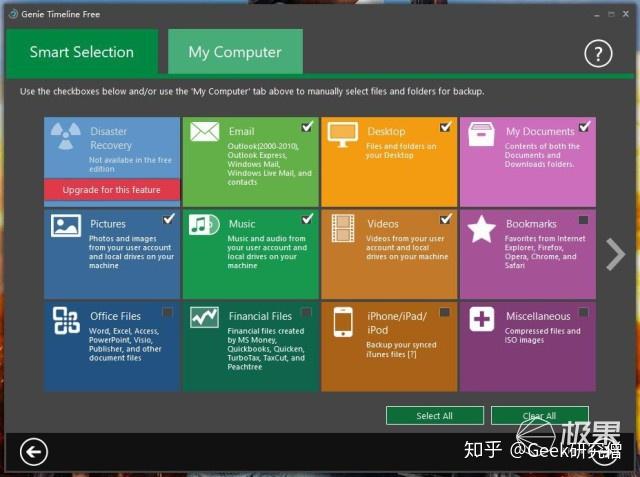
Task: Uncheck the Desktop checkbox
Action: [445, 127]
